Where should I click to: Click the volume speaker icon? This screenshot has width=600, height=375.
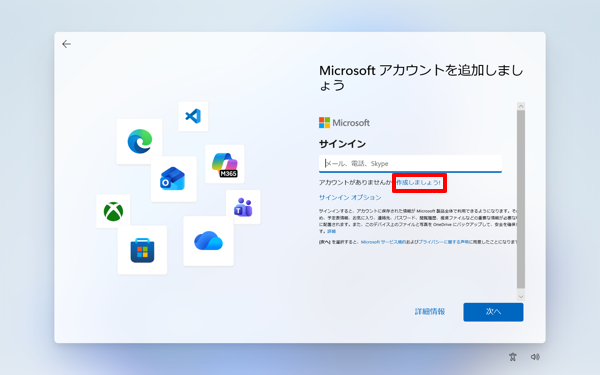pyautogui.click(x=535, y=357)
